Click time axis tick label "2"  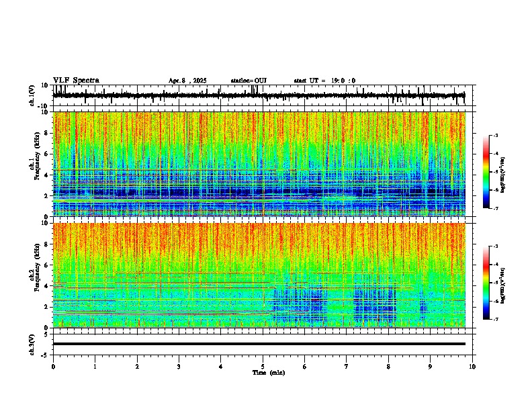[137, 367]
